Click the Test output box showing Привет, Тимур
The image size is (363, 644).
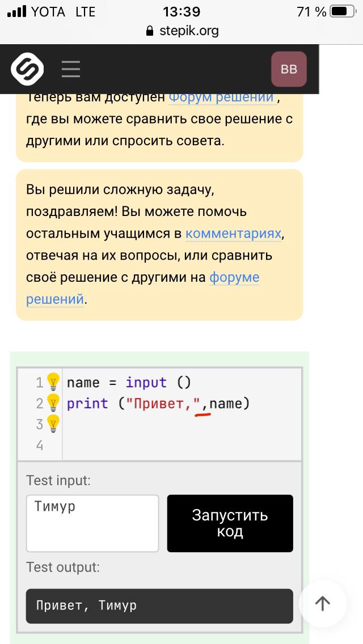click(x=159, y=606)
